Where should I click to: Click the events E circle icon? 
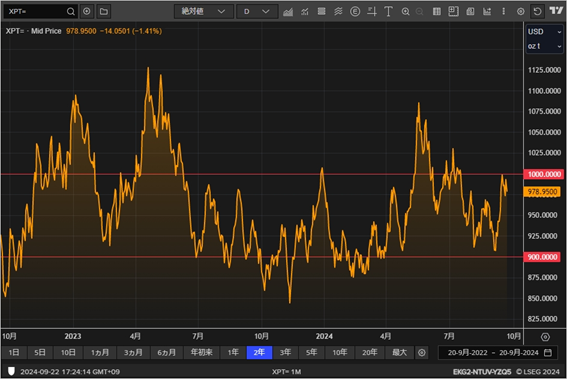tap(355, 12)
